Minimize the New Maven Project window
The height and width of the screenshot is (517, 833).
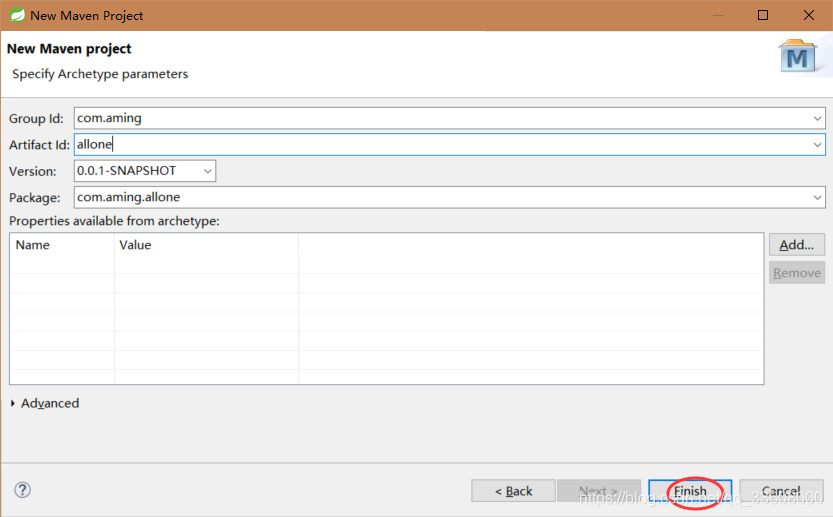pos(718,15)
